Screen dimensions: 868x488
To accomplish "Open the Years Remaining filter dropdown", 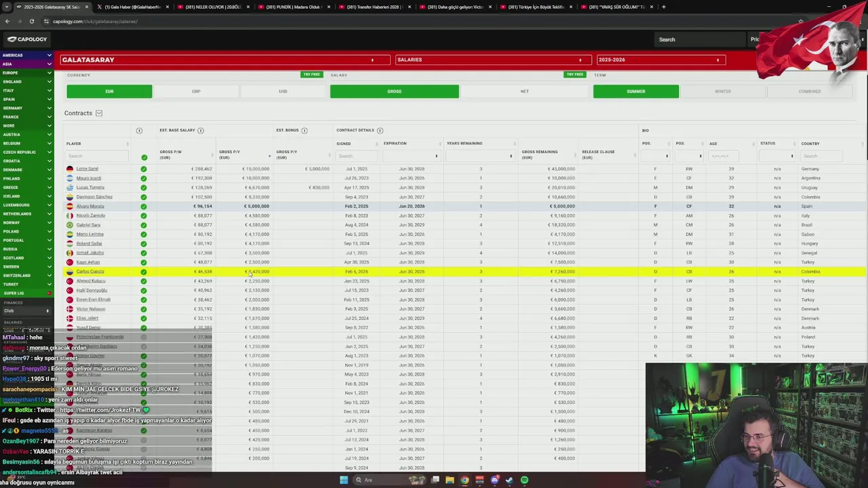I will [x=480, y=156].
